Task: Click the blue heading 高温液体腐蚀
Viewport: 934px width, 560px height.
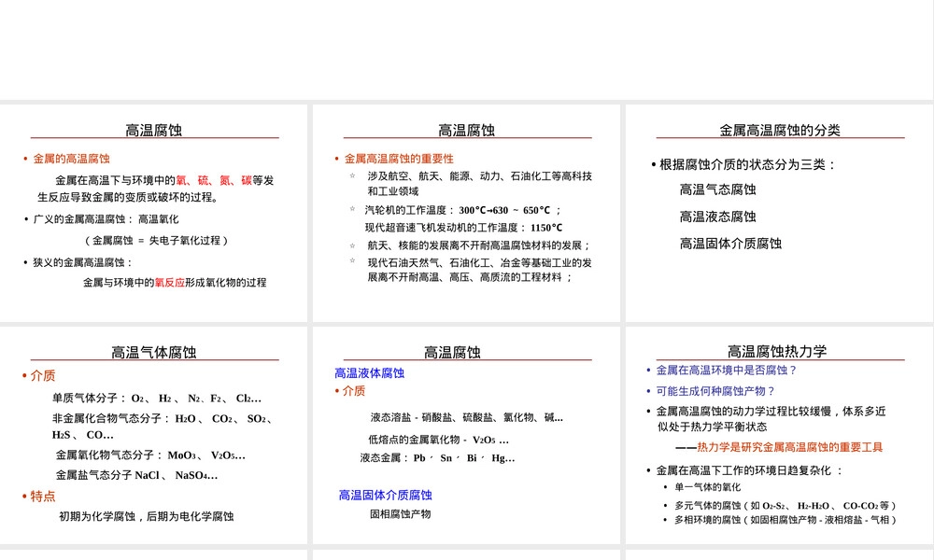Action: [x=369, y=373]
